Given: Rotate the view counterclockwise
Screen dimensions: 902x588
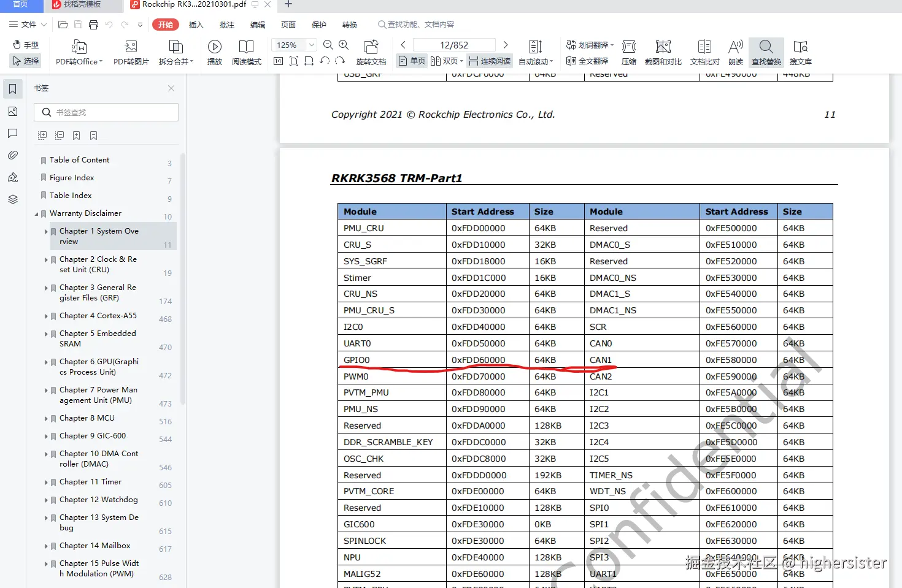Looking at the screenshot, I should click(325, 61).
